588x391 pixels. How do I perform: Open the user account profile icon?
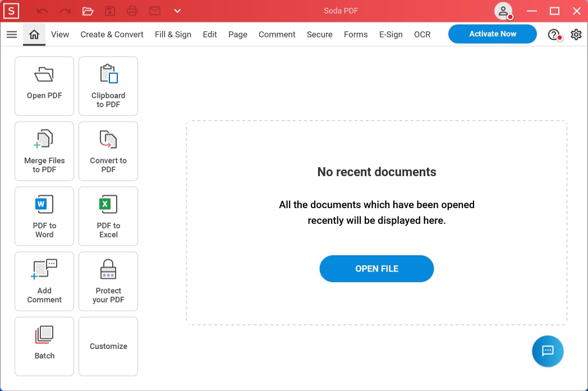[503, 11]
